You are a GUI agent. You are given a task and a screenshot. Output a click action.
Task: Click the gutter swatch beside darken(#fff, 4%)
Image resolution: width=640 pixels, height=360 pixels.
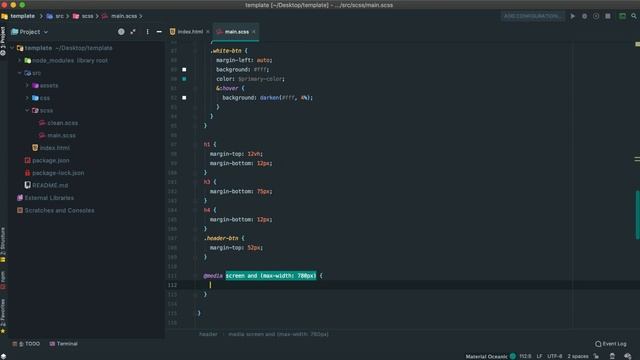click(x=184, y=98)
